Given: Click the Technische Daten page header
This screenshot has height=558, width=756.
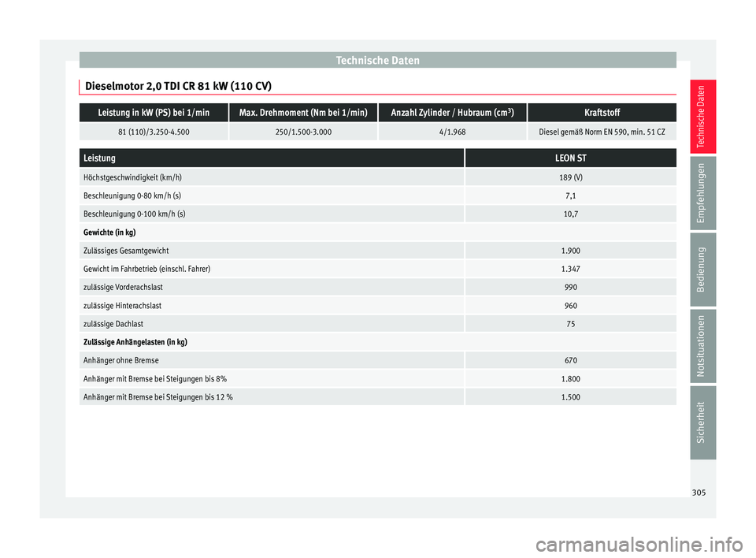Looking at the screenshot, I should tap(377, 61).
